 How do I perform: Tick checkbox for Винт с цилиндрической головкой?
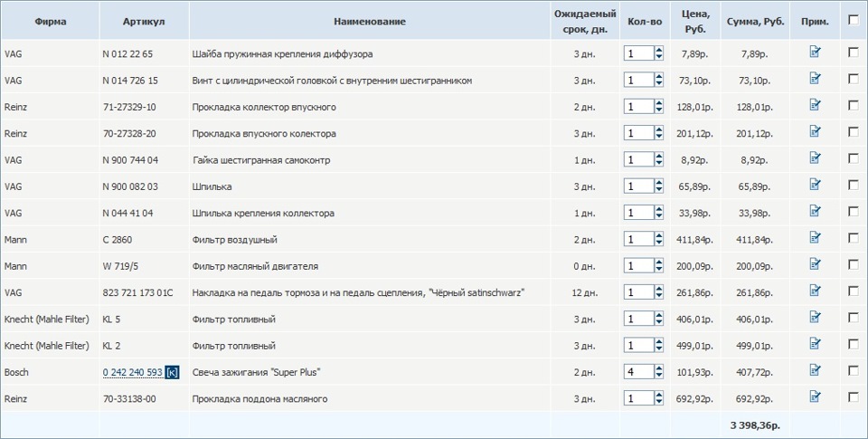tap(853, 79)
